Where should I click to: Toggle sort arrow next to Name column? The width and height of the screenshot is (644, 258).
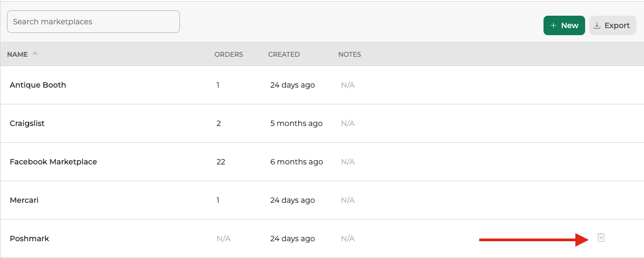35,54
